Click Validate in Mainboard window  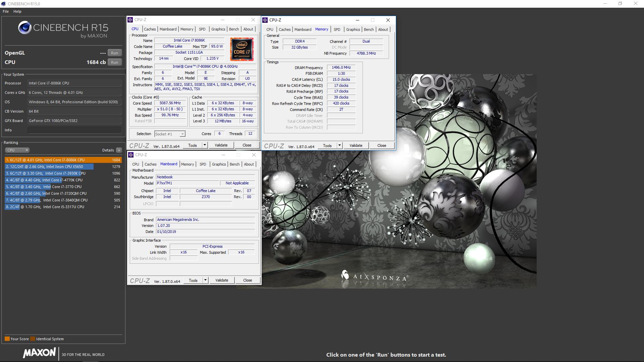tap(222, 280)
